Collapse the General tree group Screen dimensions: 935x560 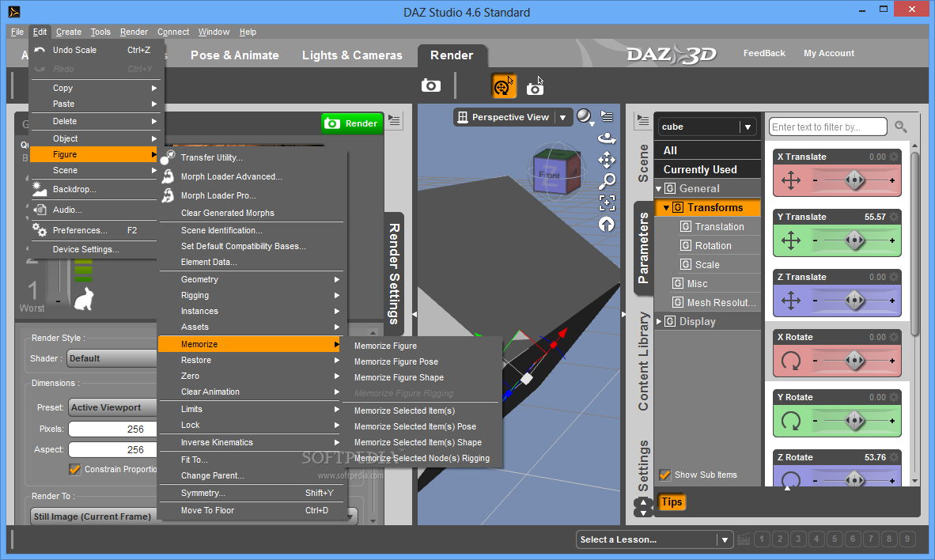coord(658,188)
